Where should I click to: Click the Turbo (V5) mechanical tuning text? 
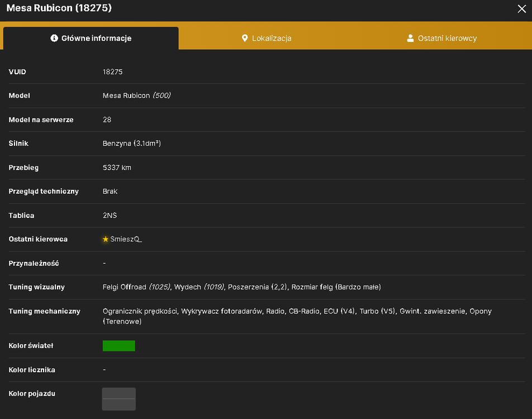tap(377, 311)
